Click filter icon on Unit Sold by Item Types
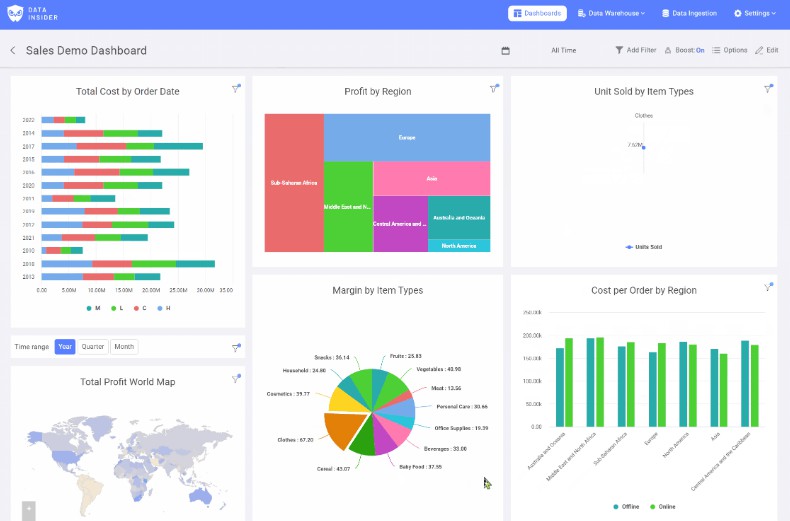This screenshot has height=521, width=790. (768, 89)
